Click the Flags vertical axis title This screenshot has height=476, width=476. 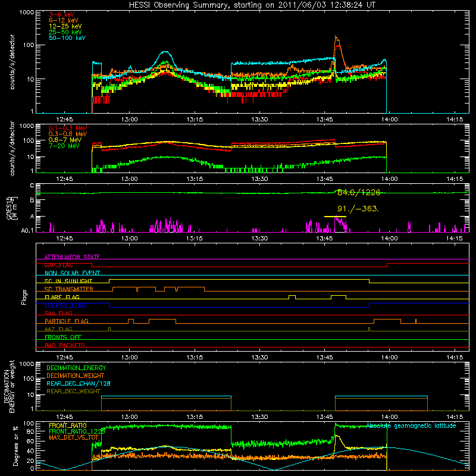[x=24, y=297]
